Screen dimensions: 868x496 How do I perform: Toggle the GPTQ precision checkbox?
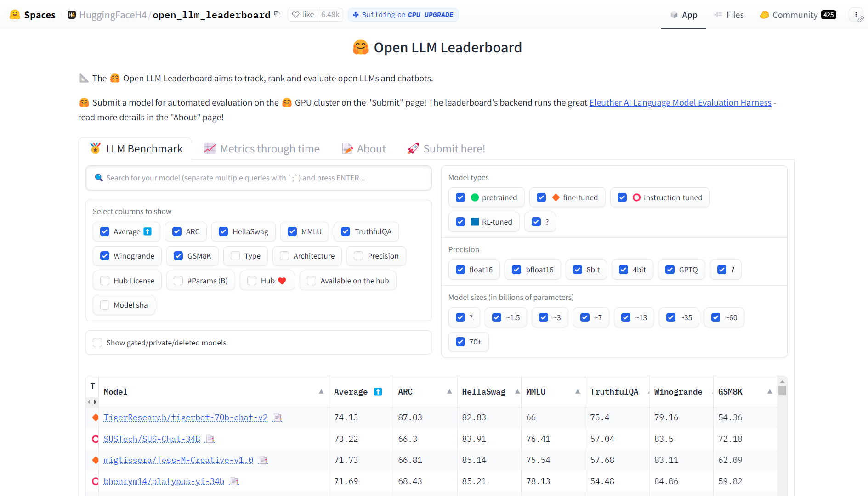[x=670, y=270]
